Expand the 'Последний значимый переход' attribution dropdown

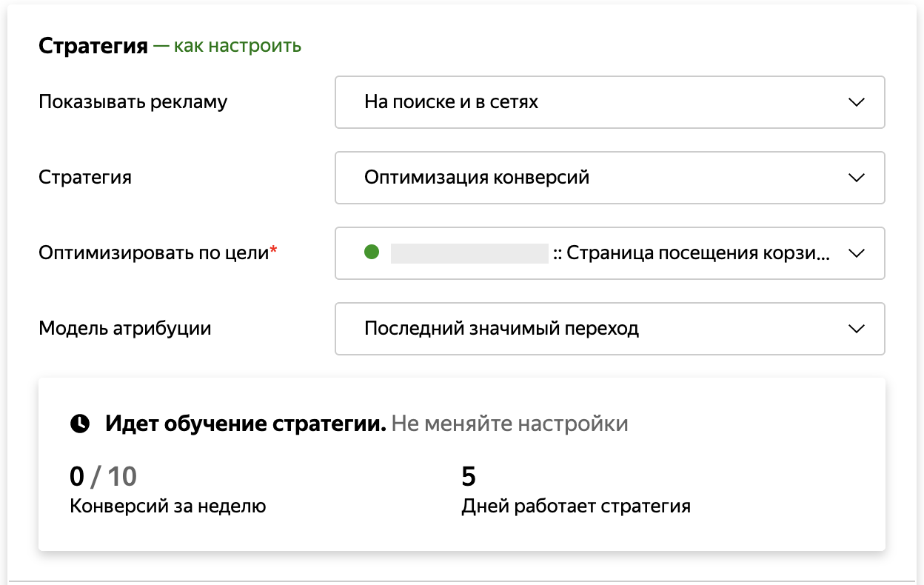click(592, 329)
